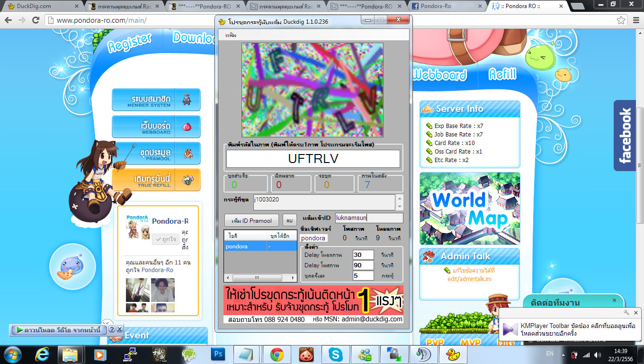Show hidden system tray icons
Screen dimensions: 644x364
pyautogui.click(x=562, y=354)
